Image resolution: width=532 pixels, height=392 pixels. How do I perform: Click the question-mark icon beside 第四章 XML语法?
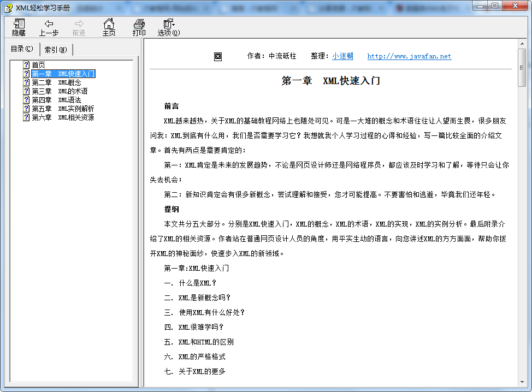[x=26, y=99]
